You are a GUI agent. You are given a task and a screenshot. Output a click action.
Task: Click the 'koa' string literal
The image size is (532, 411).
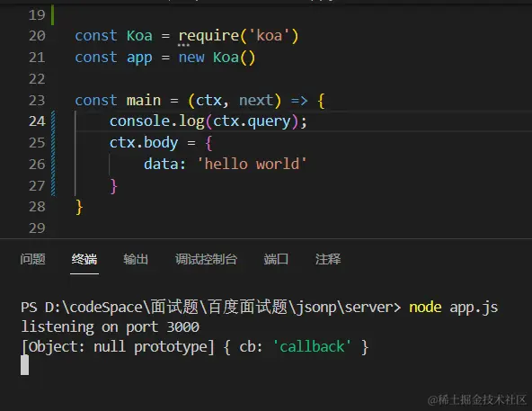(270, 36)
